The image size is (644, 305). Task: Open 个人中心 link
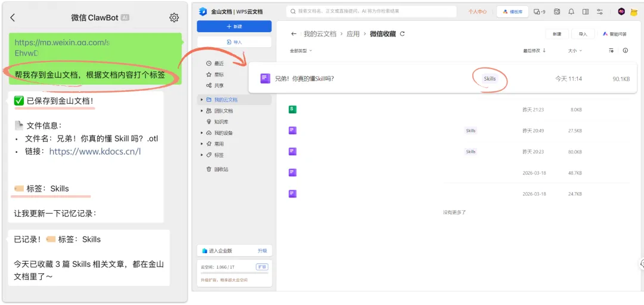coord(478,12)
